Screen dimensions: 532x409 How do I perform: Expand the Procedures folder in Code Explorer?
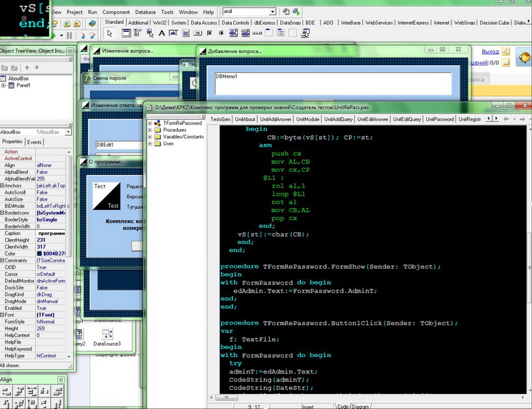pos(150,130)
